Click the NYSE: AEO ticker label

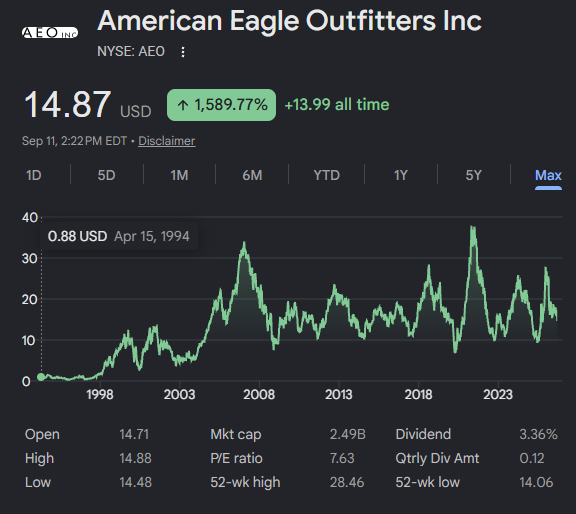tap(131, 51)
